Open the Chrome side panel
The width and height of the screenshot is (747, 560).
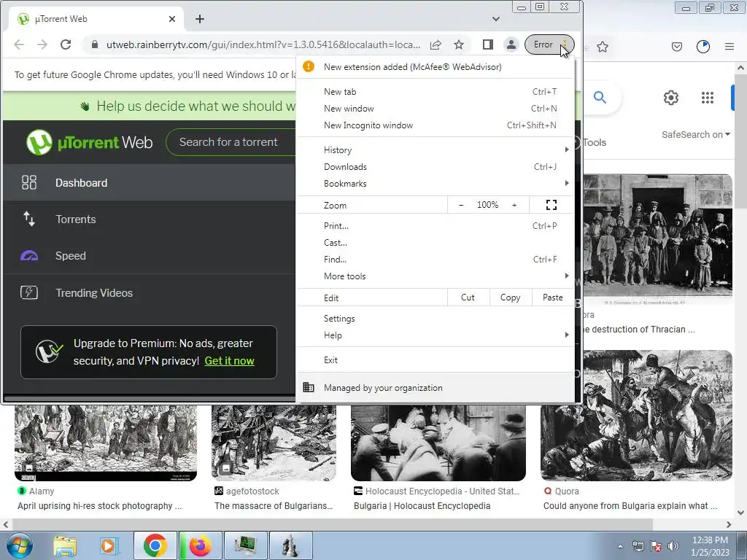487,44
